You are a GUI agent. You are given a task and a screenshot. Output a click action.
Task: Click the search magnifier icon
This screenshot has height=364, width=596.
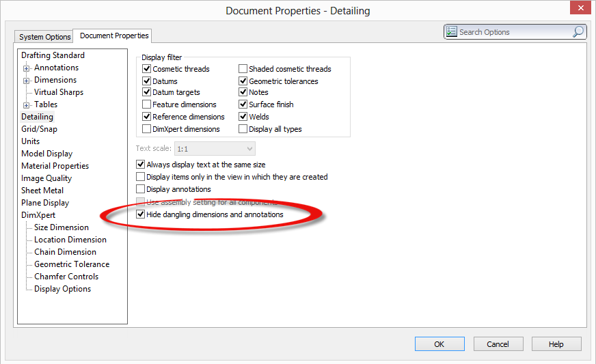(578, 32)
